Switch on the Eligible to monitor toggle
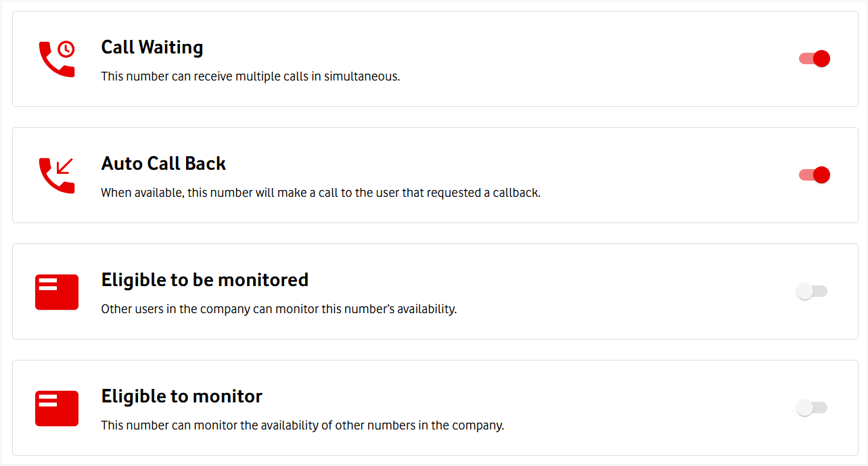 pos(812,408)
